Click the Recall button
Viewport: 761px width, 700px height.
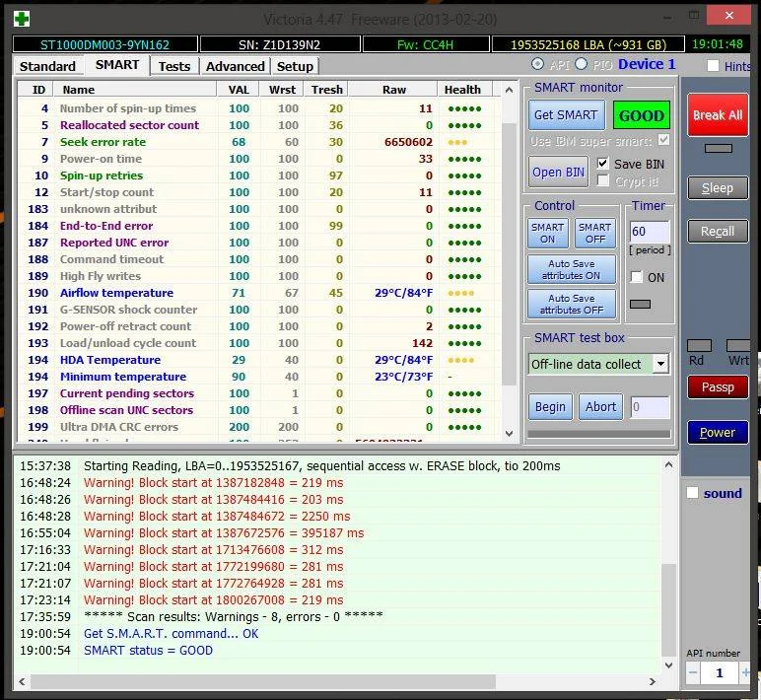pyautogui.click(x=718, y=231)
